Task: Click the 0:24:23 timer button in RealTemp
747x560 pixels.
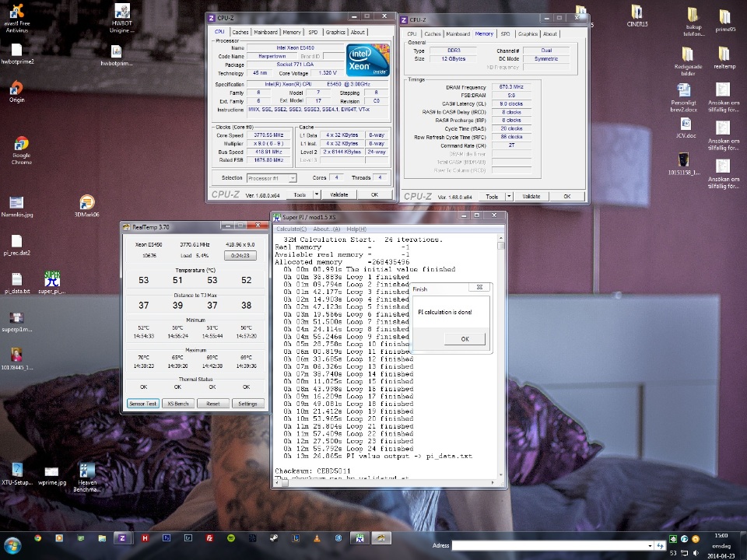Action: [240, 255]
